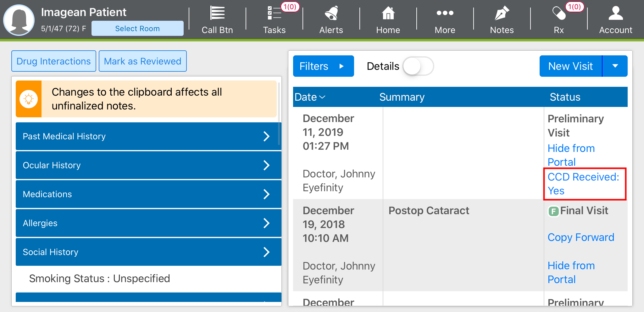This screenshot has height=312, width=644.
Task: Click the Copy Forward link
Action: (580, 237)
